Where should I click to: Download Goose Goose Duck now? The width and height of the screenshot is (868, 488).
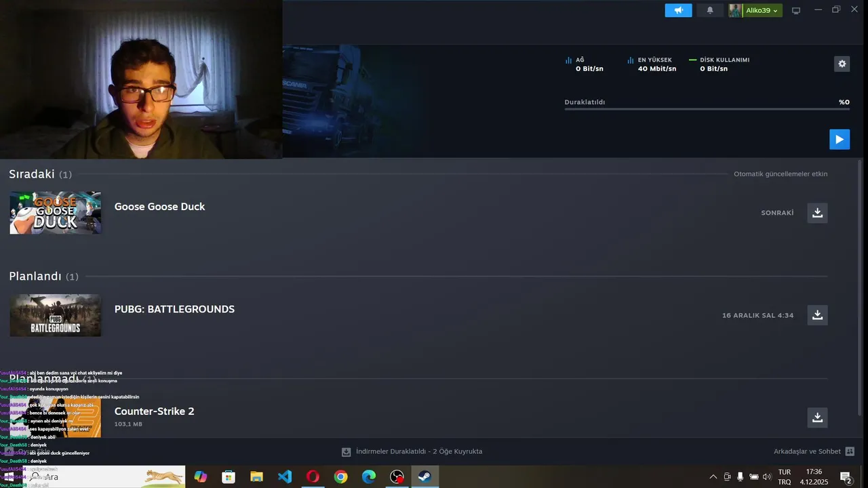click(x=817, y=213)
